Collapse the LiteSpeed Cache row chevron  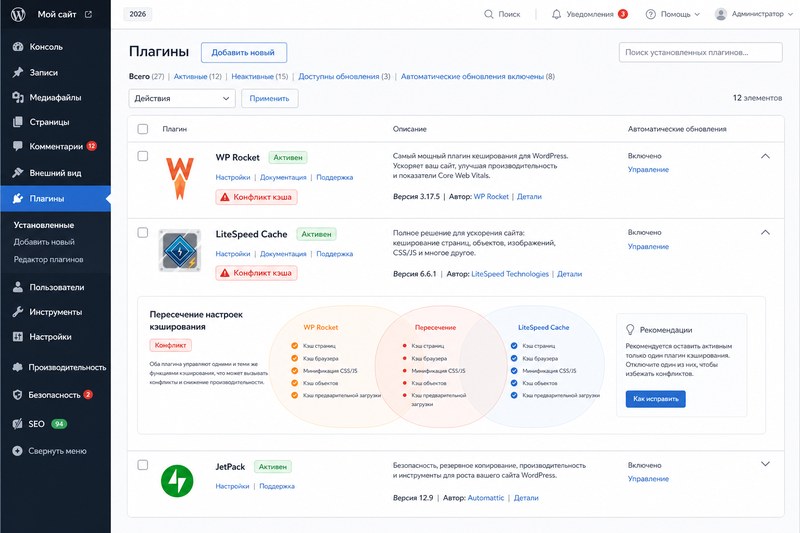pyautogui.click(x=765, y=233)
